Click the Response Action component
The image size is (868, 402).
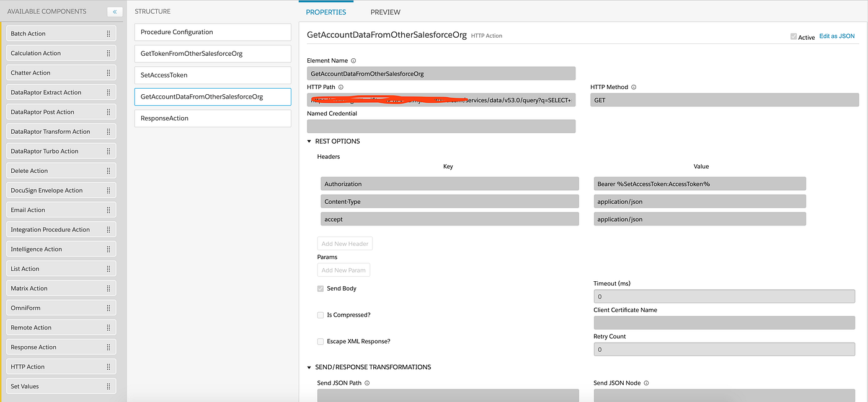click(61, 347)
